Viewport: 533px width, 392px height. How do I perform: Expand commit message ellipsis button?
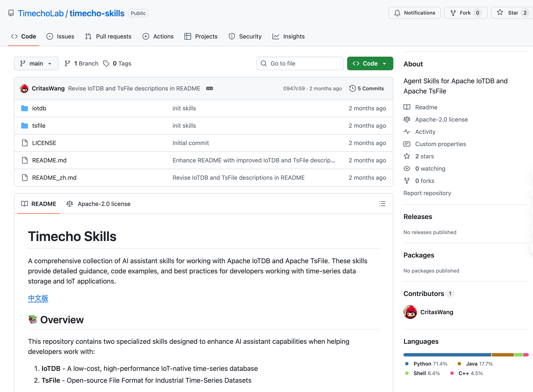pyautogui.click(x=209, y=88)
